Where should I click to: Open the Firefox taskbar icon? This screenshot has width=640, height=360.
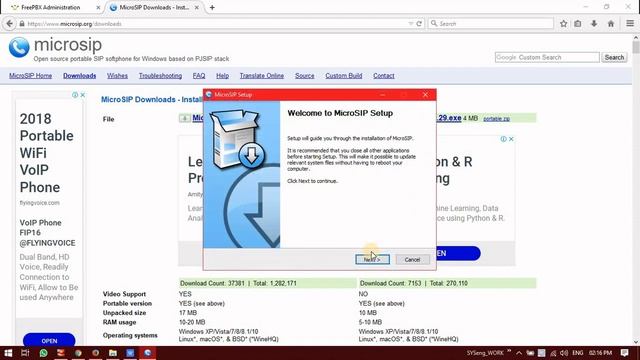pos(96,353)
